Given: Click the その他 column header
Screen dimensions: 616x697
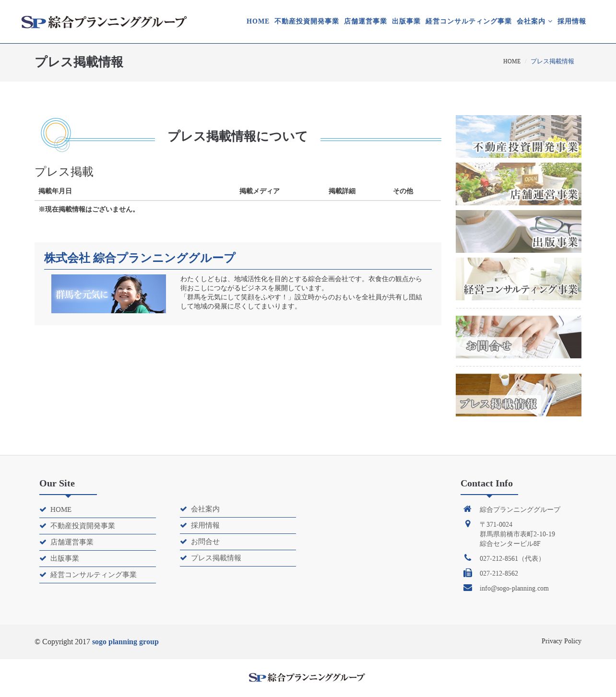Looking at the screenshot, I should (x=403, y=191).
